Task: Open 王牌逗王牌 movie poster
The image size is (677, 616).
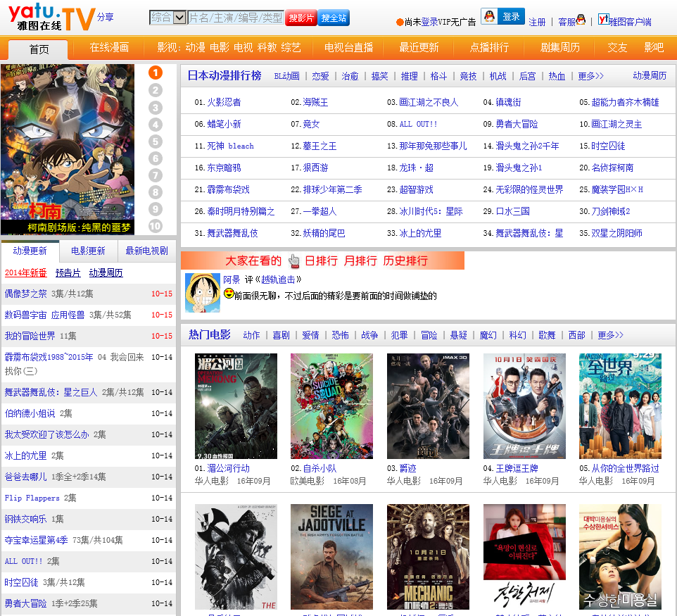Action: click(524, 406)
